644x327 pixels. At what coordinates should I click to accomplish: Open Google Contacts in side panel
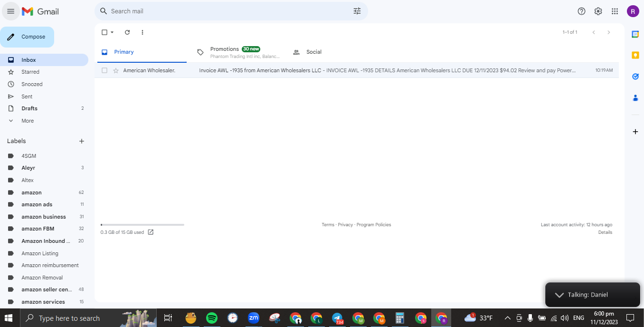[635, 98]
